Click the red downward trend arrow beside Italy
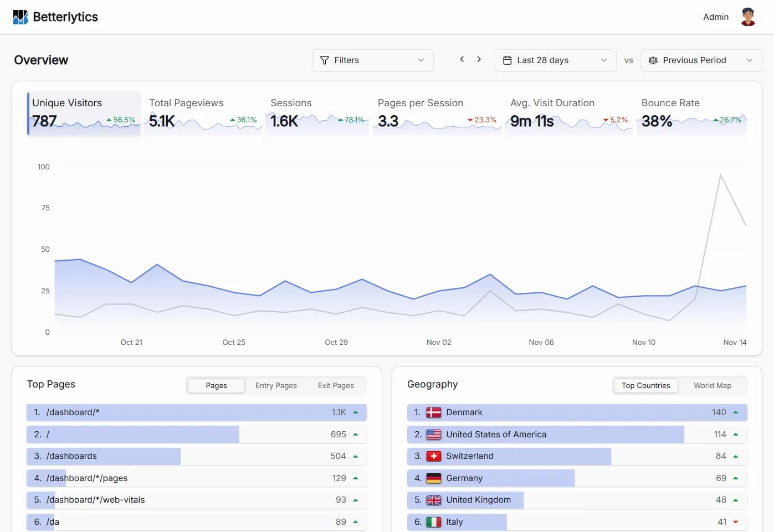The image size is (774, 532). pos(735,521)
